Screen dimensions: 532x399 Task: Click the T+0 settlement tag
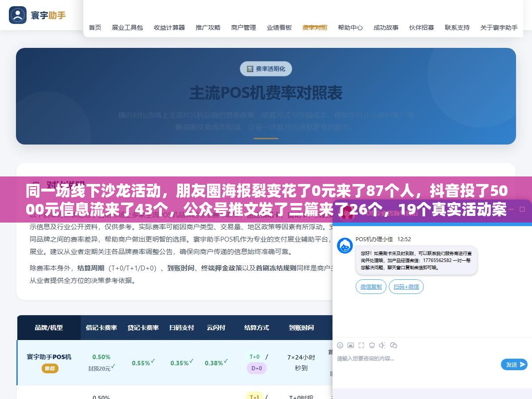coord(254,356)
